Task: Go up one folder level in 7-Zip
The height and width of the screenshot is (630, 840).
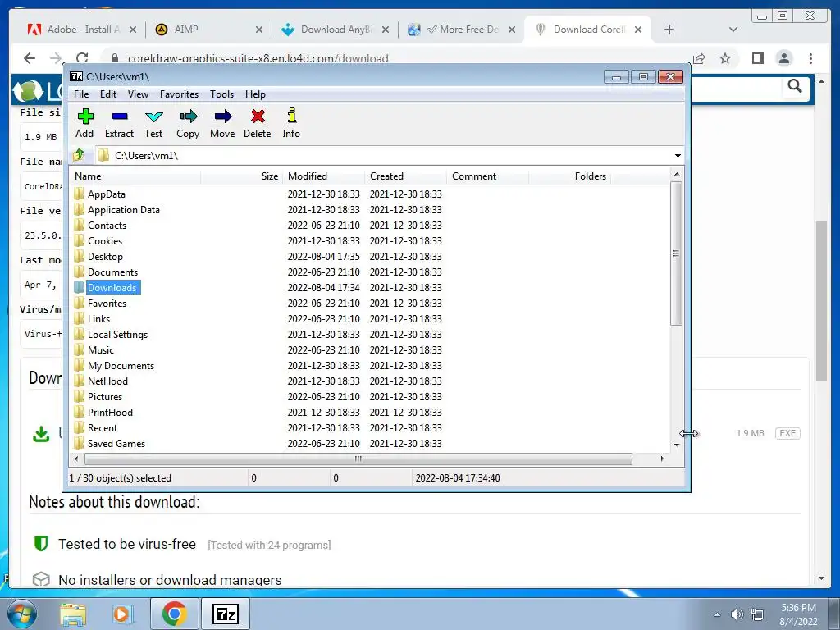Action: coord(79,155)
